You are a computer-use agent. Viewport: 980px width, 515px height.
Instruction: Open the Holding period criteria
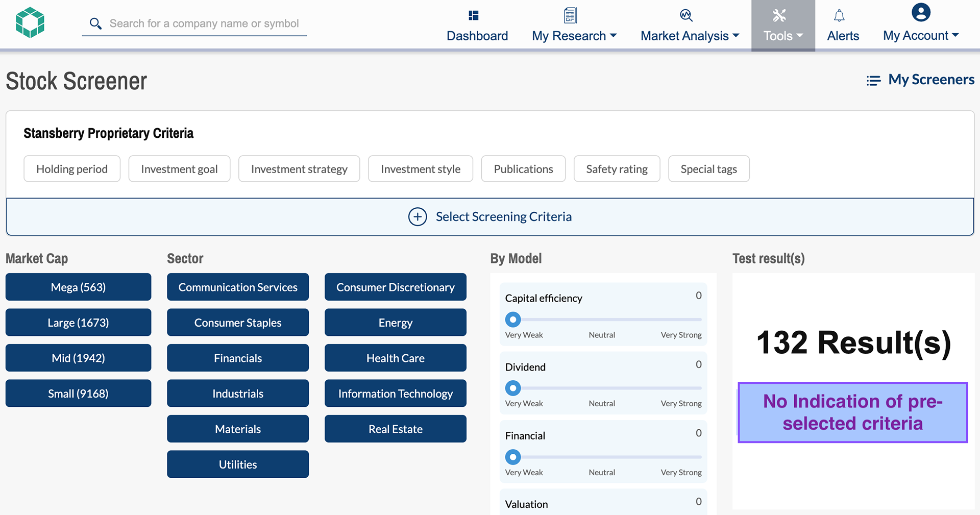[72, 169]
